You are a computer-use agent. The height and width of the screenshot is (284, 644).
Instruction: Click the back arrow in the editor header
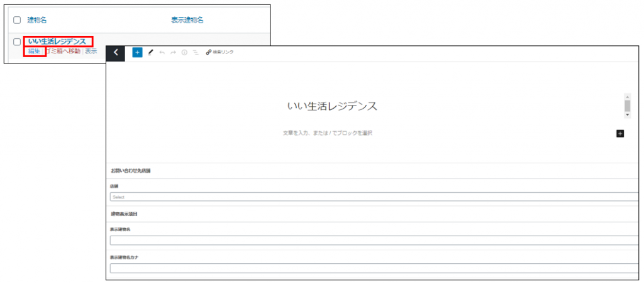coord(116,53)
